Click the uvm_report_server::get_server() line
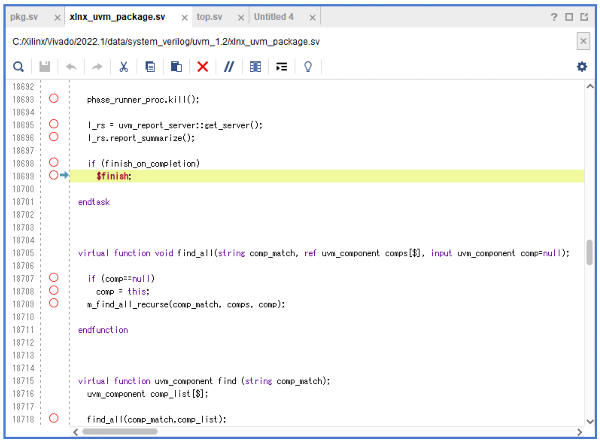The image size is (600, 442). tap(175, 125)
